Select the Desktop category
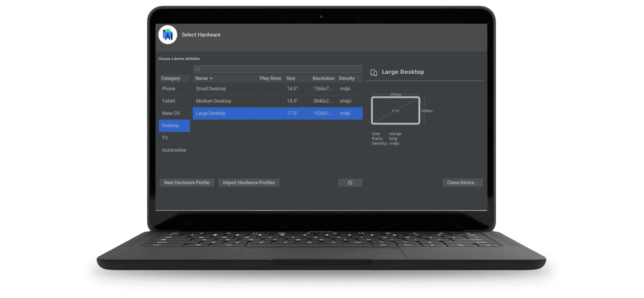Image resolution: width=644 pixels, height=298 pixels. pos(171,126)
